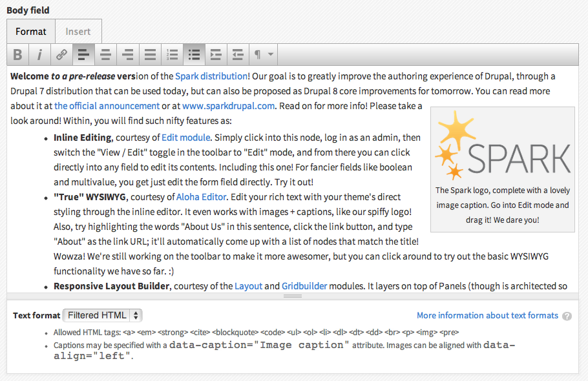This screenshot has height=381, width=588.
Task: Click the help question mark icon
Action: click(x=567, y=316)
